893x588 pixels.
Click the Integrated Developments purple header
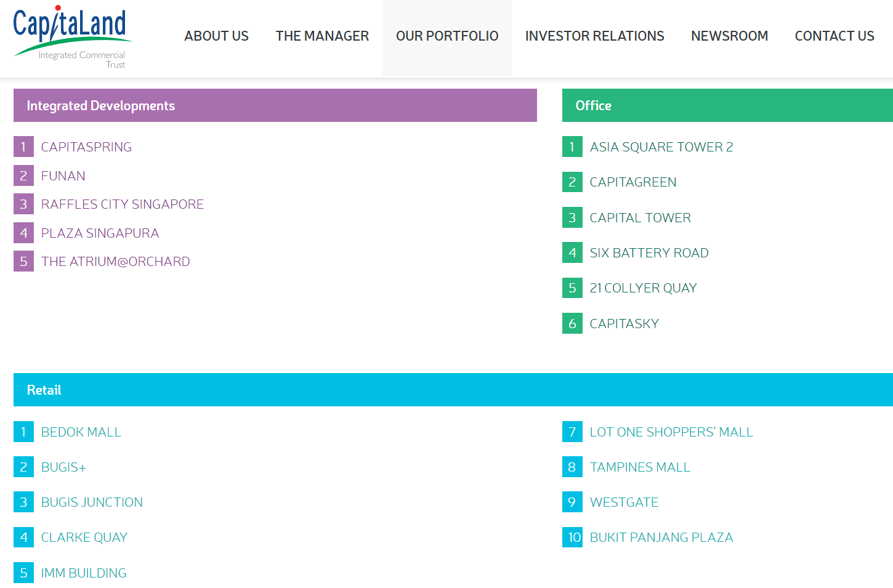(275, 105)
